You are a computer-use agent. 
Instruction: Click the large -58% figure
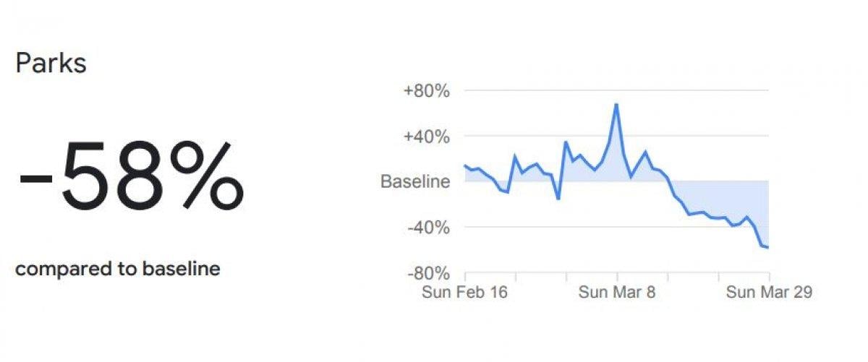tap(130, 176)
